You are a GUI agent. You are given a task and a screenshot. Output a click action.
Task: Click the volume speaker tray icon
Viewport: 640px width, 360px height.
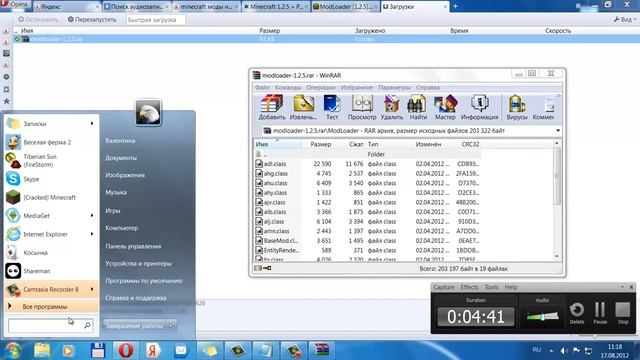point(564,351)
